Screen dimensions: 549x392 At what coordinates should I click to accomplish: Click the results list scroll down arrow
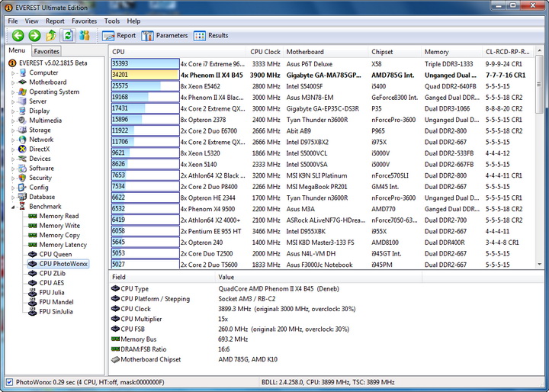coord(539,265)
